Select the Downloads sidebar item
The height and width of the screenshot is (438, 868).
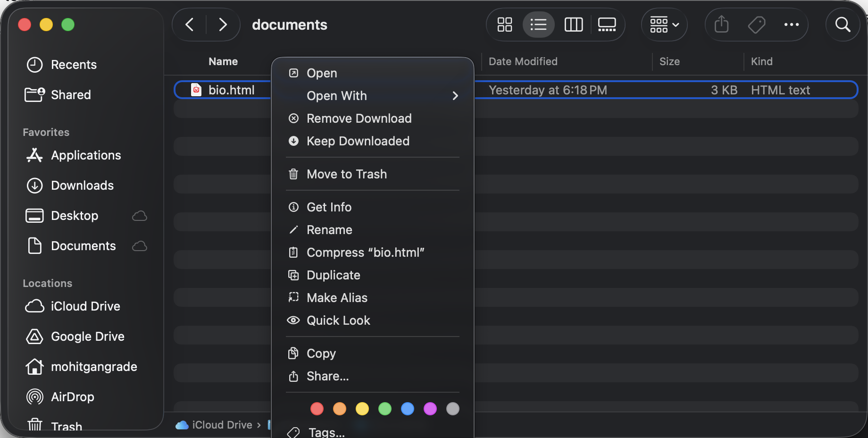coord(82,185)
